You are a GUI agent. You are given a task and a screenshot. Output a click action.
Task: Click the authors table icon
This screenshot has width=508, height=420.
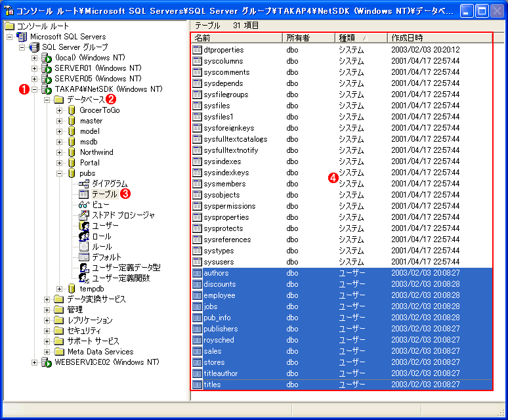pyautogui.click(x=197, y=273)
